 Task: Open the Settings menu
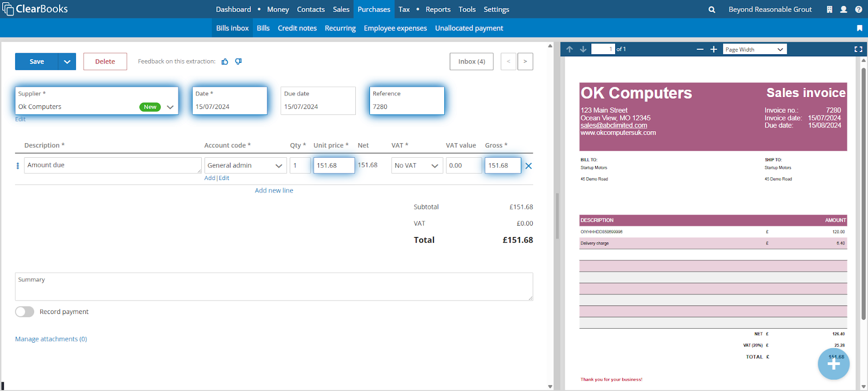(496, 9)
